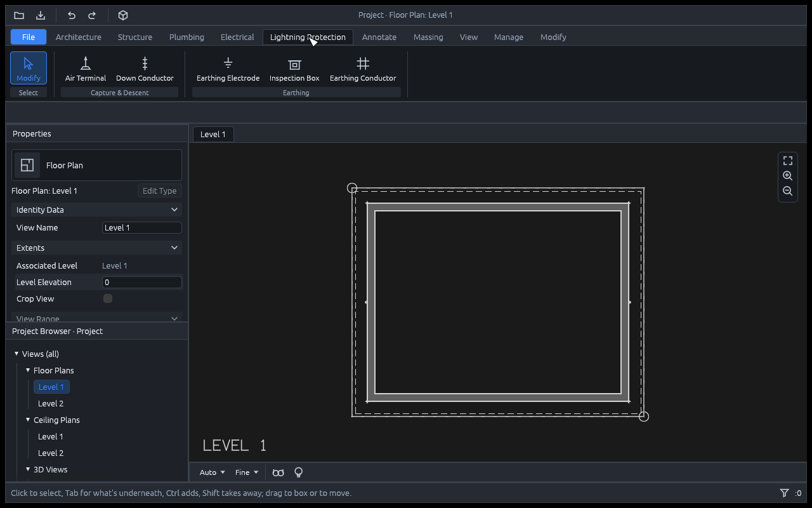
Task: Toggle the glasses temporary hide icon
Action: 278,472
